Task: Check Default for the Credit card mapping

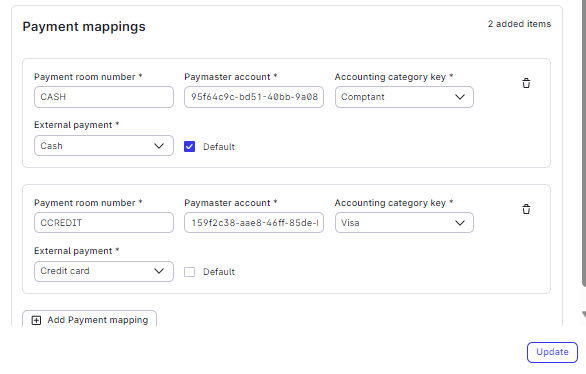Action: pyautogui.click(x=189, y=272)
